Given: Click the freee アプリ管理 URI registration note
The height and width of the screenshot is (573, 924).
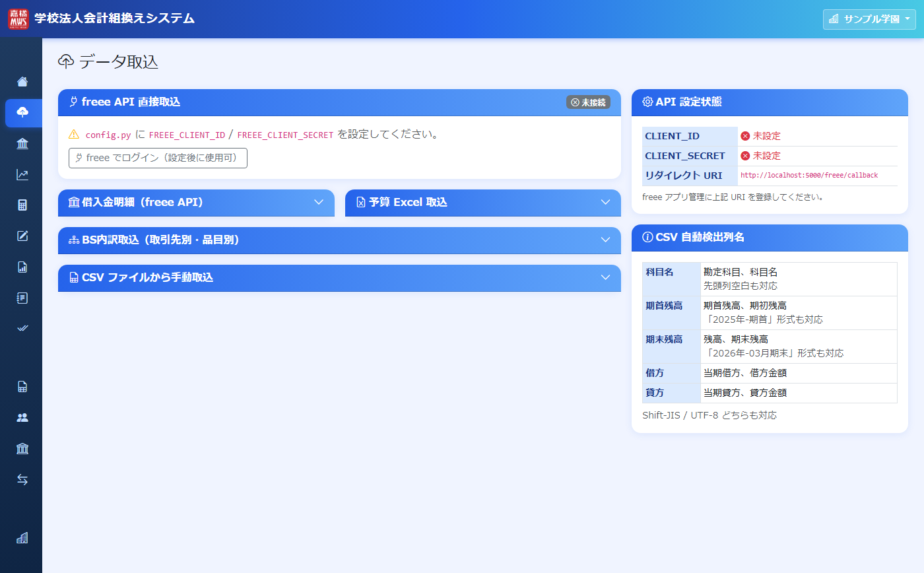Looking at the screenshot, I should [733, 197].
